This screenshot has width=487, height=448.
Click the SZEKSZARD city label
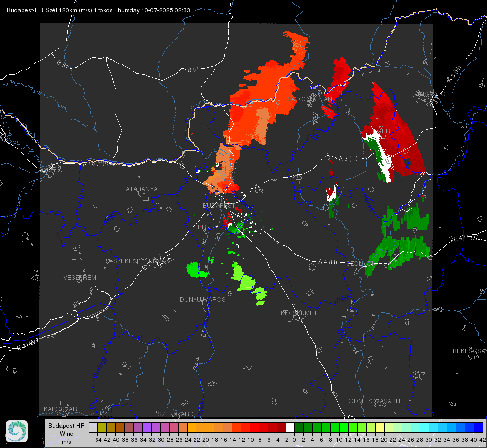pyautogui.click(x=176, y=414)
